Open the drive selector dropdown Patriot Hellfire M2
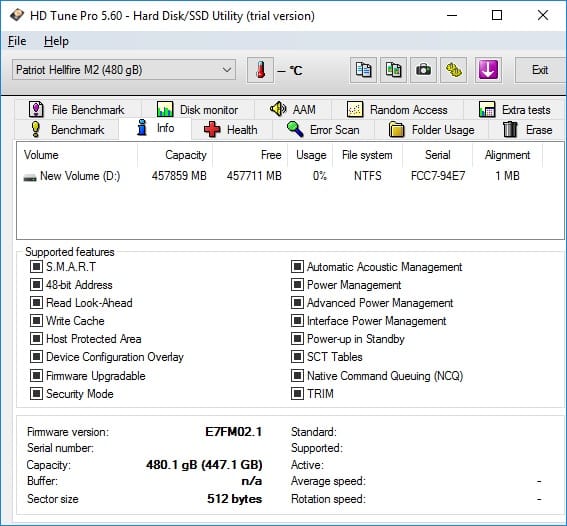567x526 pixels. [124, 69]
